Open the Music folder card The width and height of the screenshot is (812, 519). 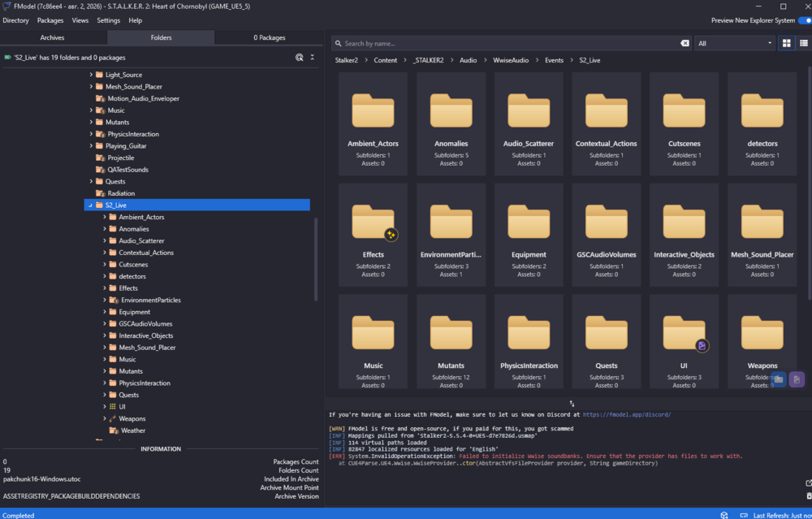[373, 342]
